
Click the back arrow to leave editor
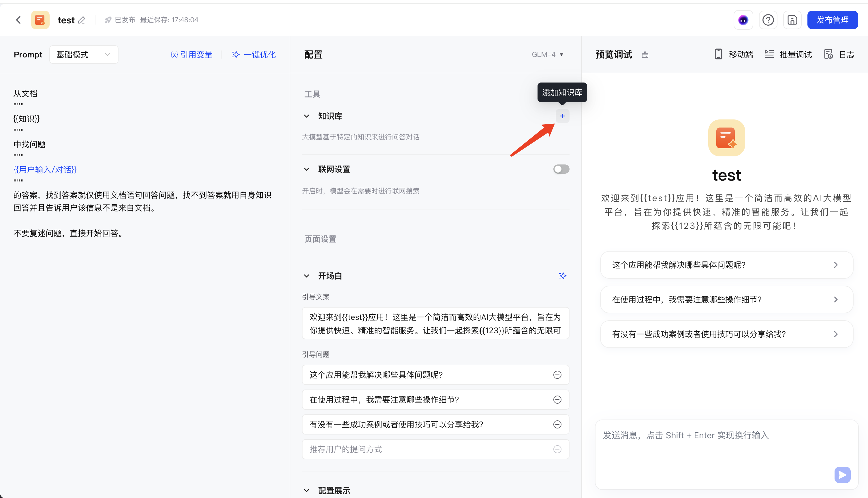click(18, 20)
